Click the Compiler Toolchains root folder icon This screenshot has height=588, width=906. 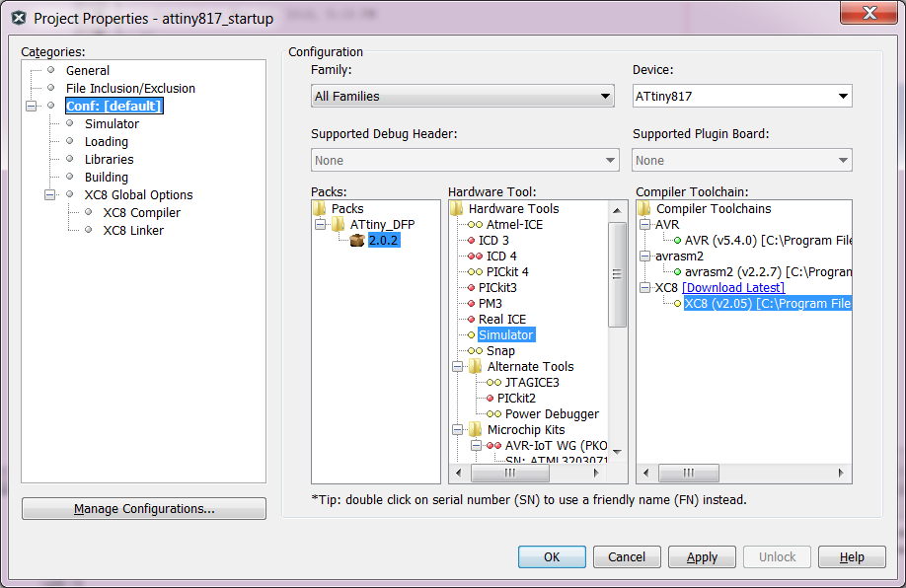point(644,208)
